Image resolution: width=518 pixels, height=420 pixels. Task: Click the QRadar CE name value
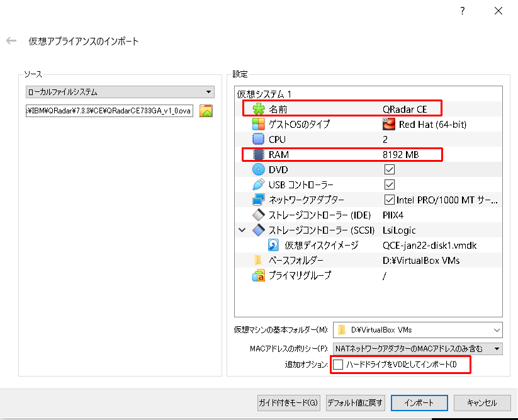[405, 109]
